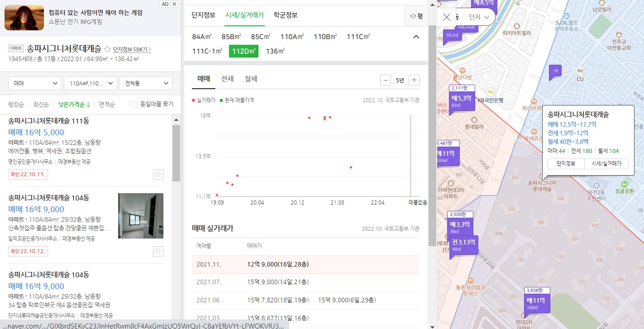Open the 110A㎡ area filter dropdown

pos(90,83)
